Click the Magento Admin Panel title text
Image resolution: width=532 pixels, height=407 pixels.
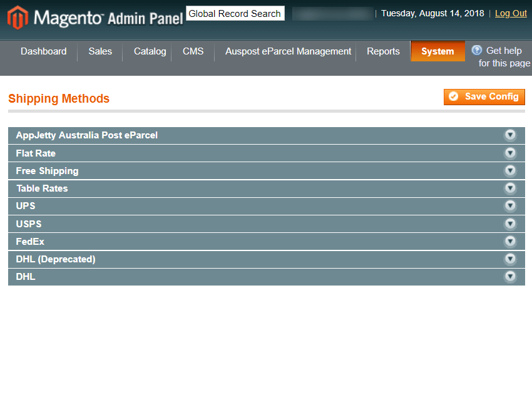point(108,18)
